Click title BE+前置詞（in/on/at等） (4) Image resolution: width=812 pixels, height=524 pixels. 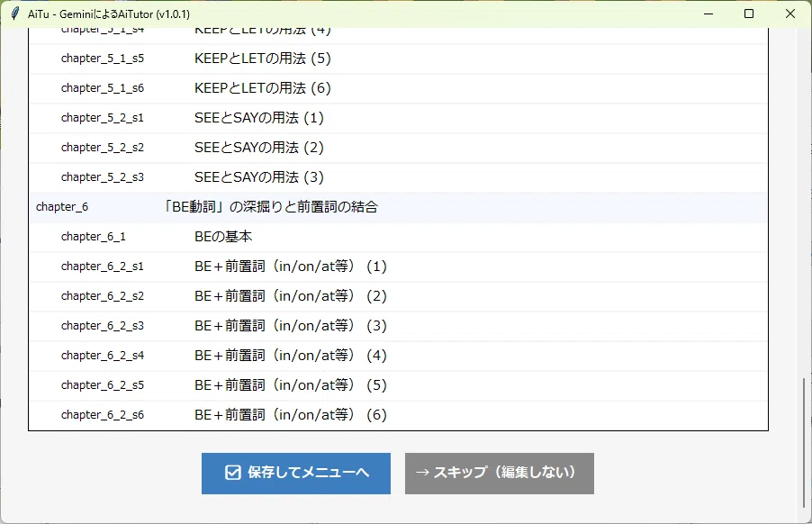[x=291, y=356]
